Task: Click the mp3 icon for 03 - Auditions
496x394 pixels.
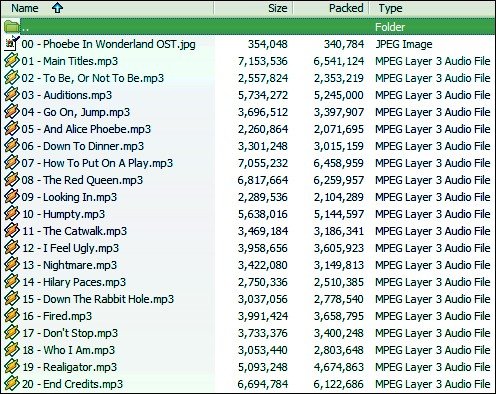Action: point(11,95)
